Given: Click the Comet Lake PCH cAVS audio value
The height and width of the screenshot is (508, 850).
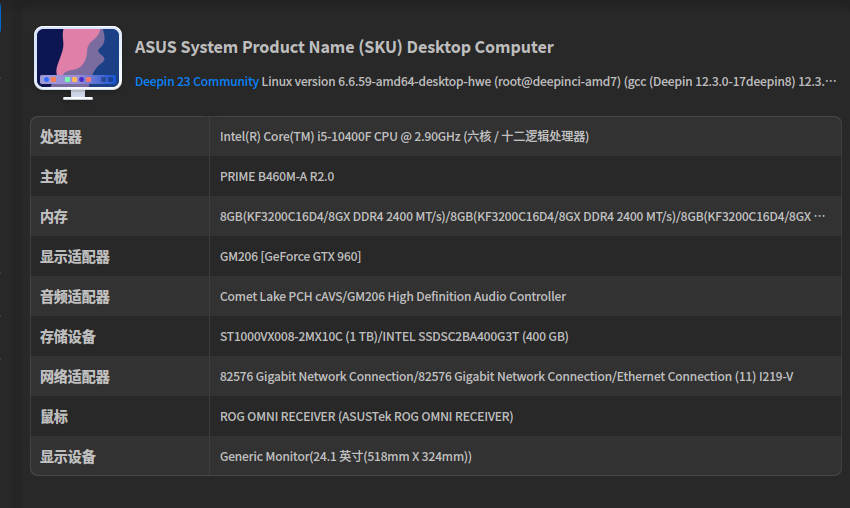Looking at the screenshot, I should click(393, 297).
